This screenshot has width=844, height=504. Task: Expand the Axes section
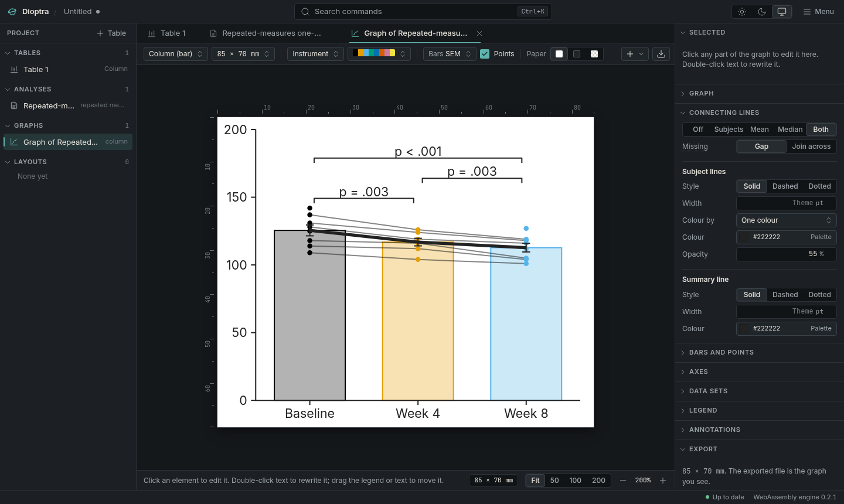pos(760,372)
